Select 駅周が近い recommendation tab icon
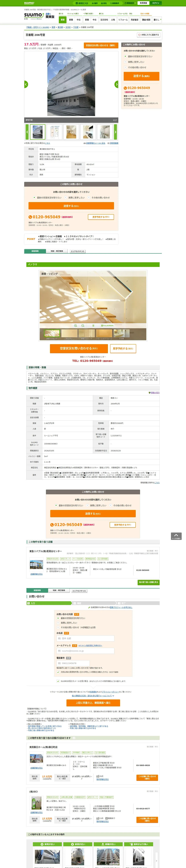Screen dimensions: 186x868 [108, 844]
